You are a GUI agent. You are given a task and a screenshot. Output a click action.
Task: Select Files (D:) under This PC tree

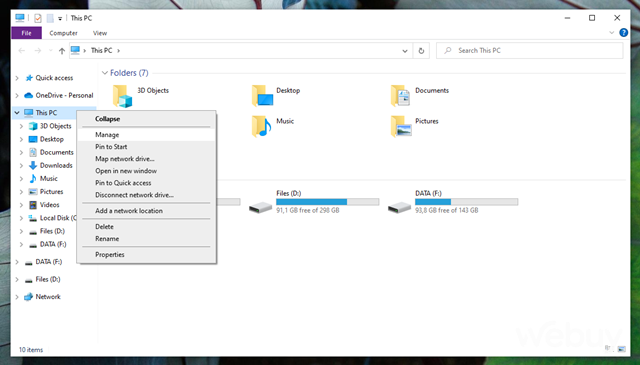pyautogui.click(x=52, y=231)
